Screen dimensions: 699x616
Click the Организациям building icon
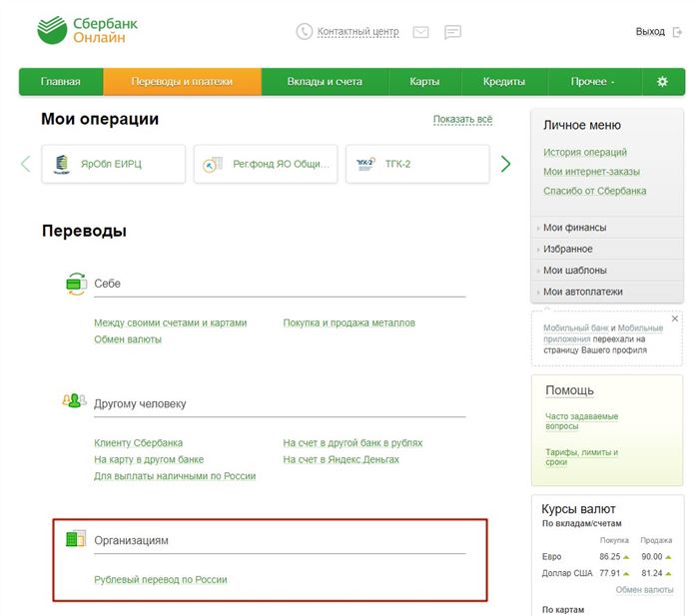point(76,538)
